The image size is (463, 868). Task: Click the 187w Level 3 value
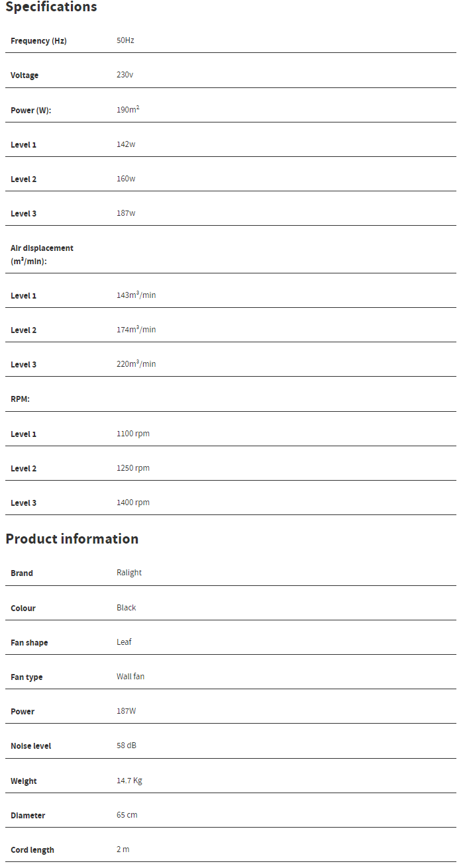pos(126,213)
